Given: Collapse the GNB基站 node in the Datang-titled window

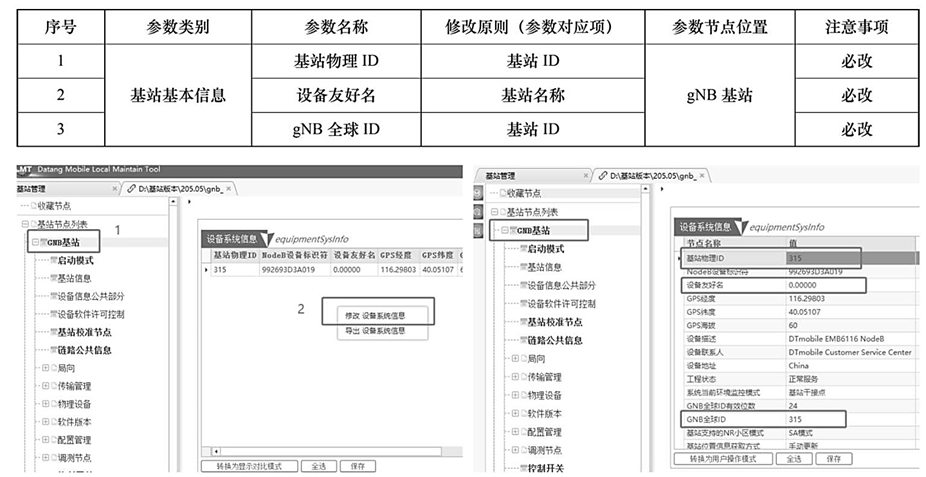Looking at the screenshot, I should point(35,242).
